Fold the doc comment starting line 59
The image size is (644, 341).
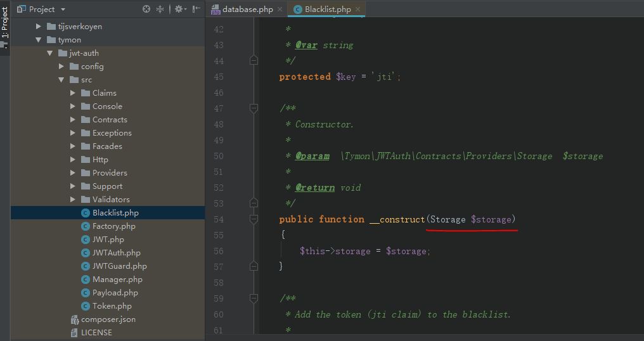254,299
